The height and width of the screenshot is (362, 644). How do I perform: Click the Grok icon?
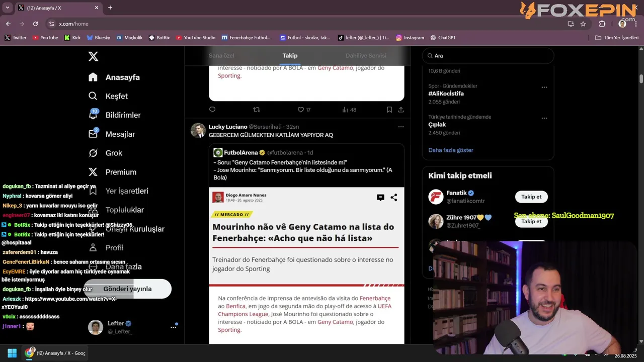(93, 153)
